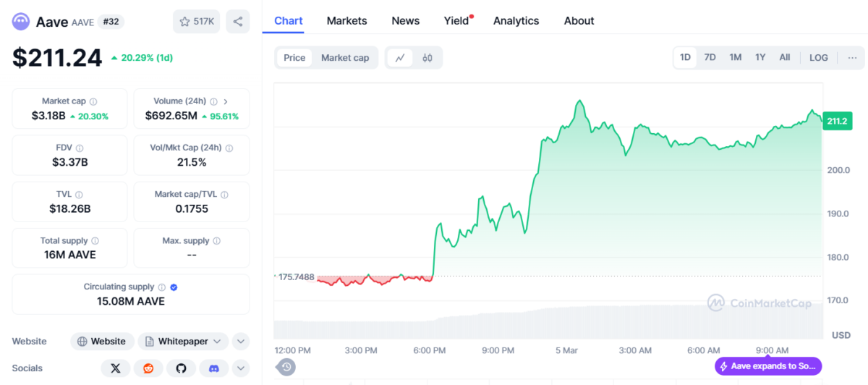This screenshot has height=385, width=868.
Task: Select Price chart toggle
Action: tap(294, 58)
